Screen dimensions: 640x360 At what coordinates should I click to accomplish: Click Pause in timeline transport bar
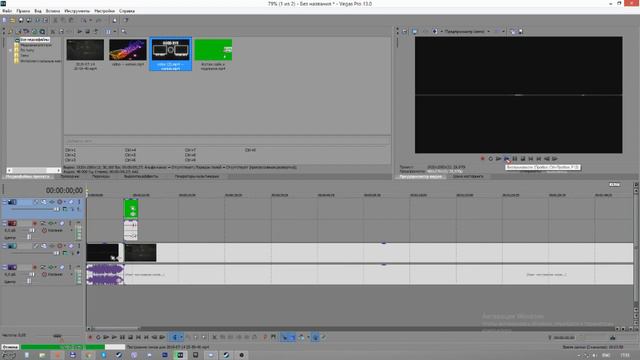click(x=122, y=337)
